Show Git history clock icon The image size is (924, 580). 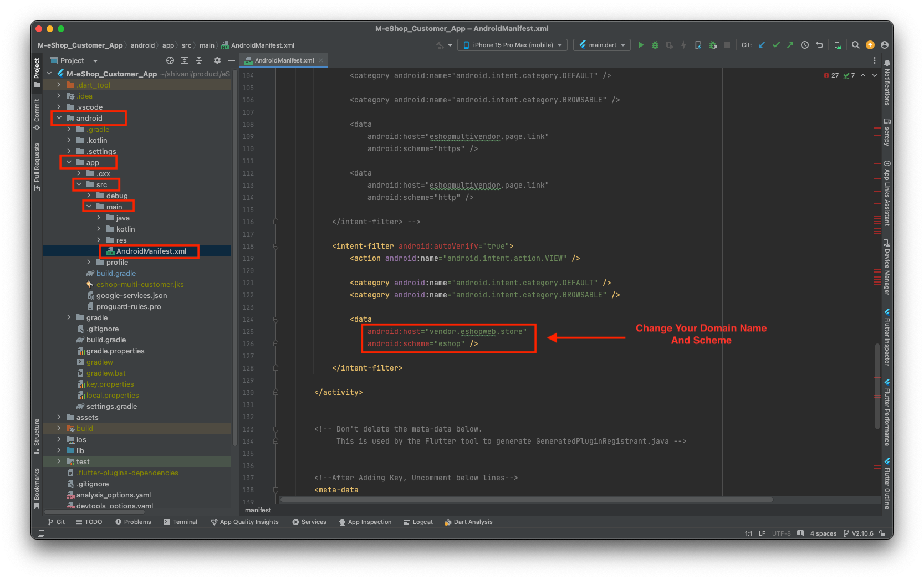805,45
